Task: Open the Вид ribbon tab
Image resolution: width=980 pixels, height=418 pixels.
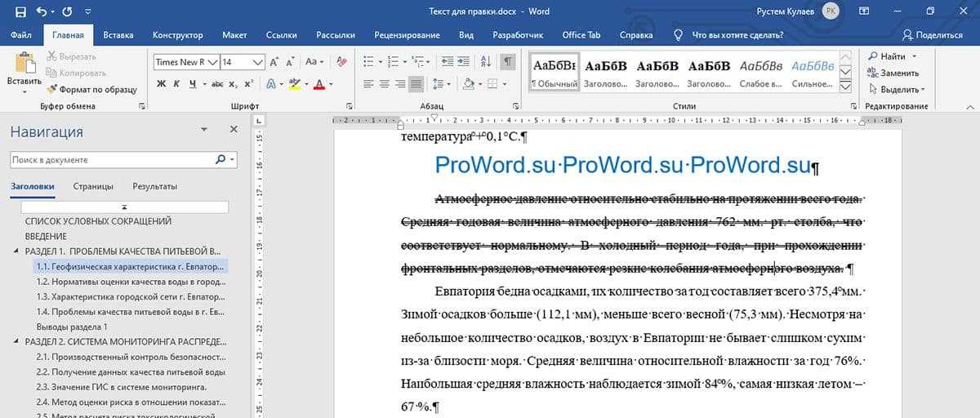Action: [x=466, y=35]
